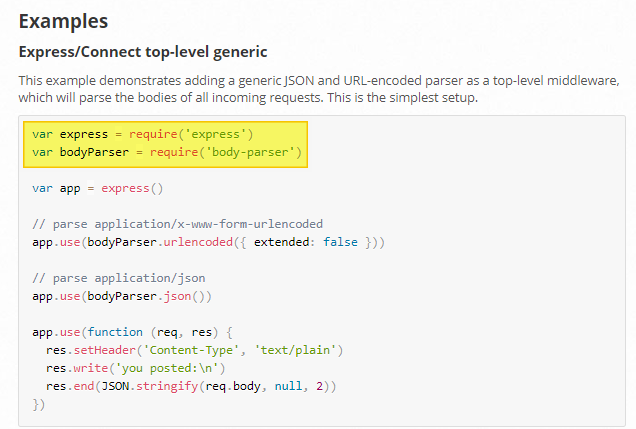Click the intro paragraph about top-level middleware

point(319,89)
